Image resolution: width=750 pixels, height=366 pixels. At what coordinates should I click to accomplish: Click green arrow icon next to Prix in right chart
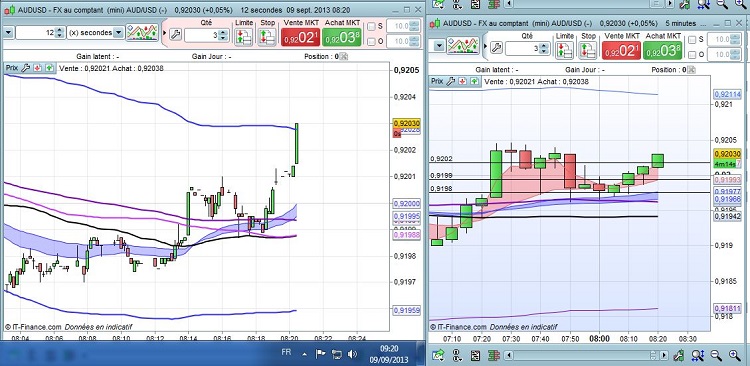coord(474,81)
